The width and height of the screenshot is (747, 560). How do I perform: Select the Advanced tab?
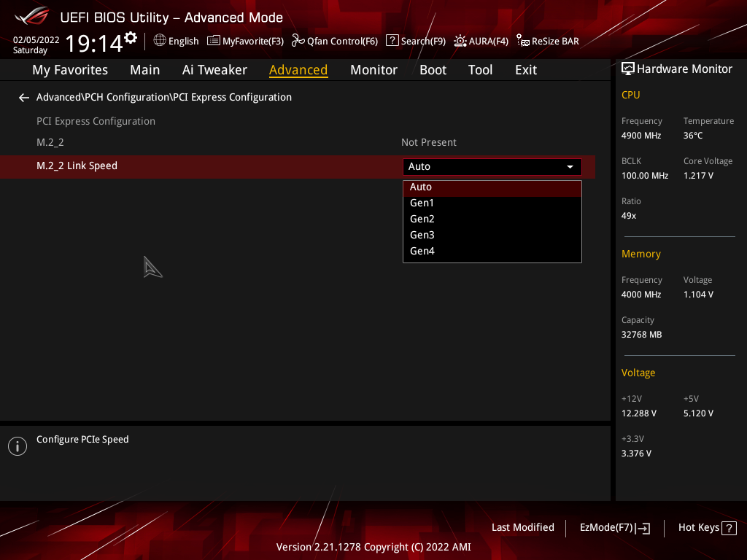click(x=298, y=70)
